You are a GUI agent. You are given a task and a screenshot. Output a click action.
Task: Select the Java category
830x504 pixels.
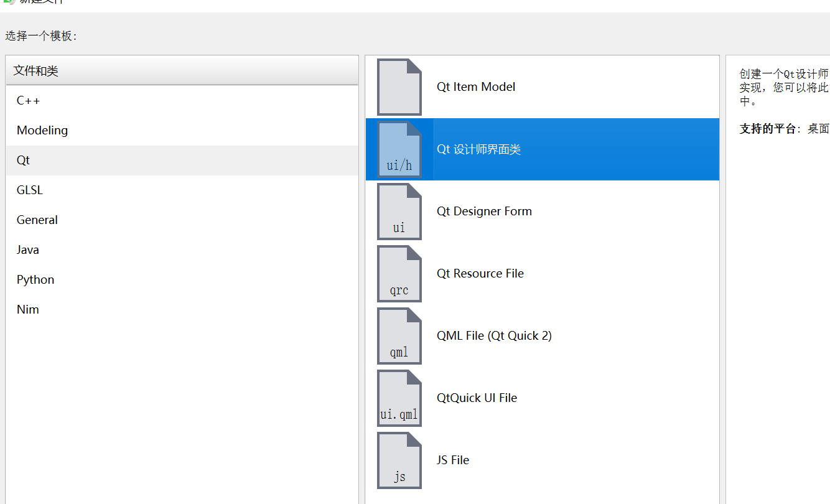[182, 250]
